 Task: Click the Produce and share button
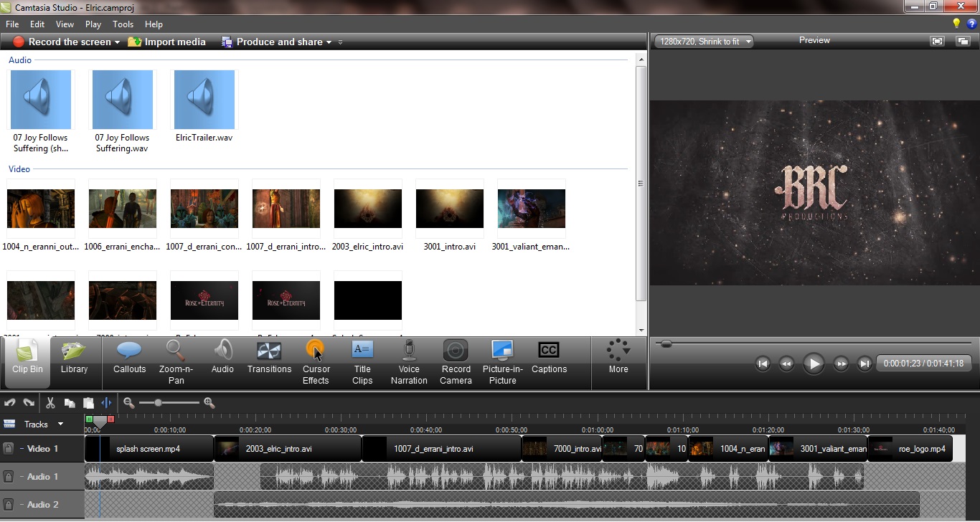[x=273, y=42]
